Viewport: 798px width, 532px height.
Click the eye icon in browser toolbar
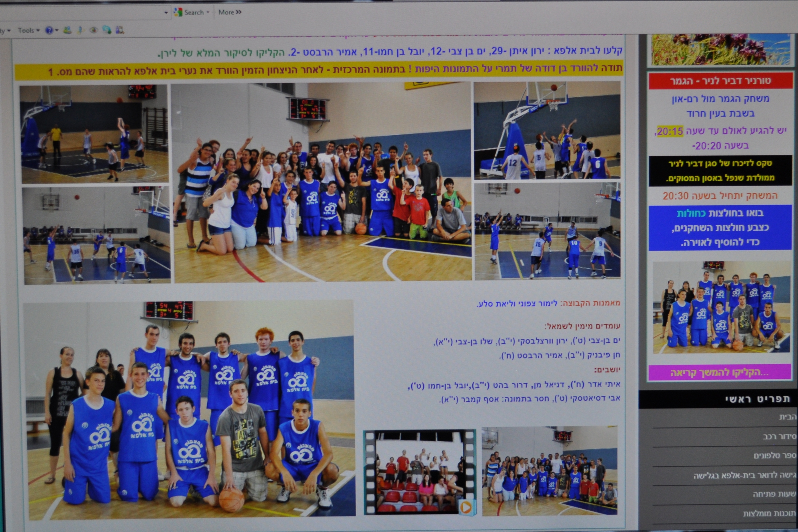click(x=93, y=30)
